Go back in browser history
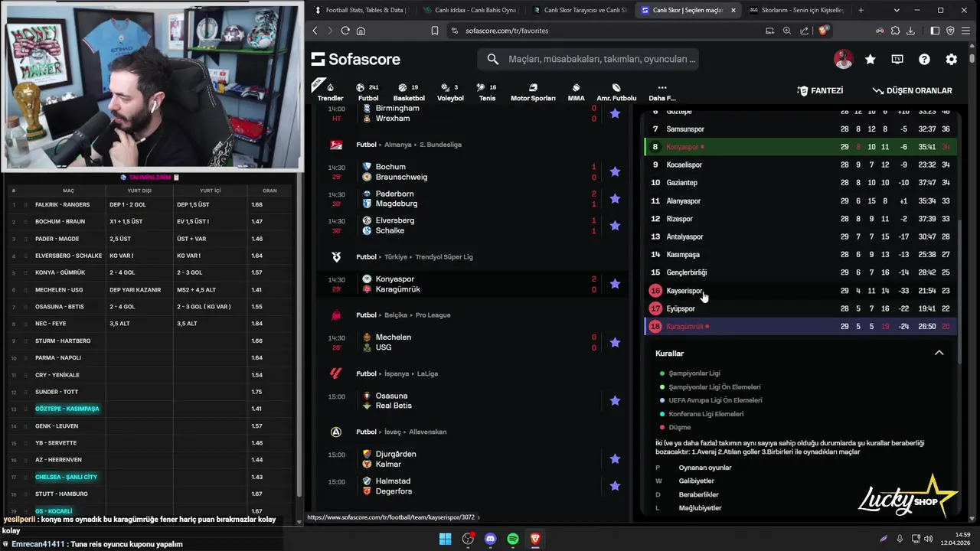The image size is (980, 551). pos(315,31)
